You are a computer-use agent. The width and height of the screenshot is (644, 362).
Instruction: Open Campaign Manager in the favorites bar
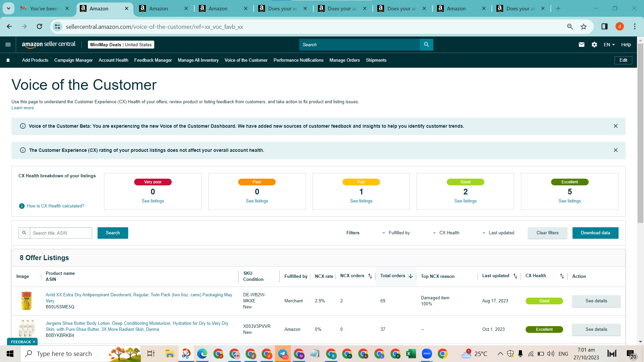73,60
